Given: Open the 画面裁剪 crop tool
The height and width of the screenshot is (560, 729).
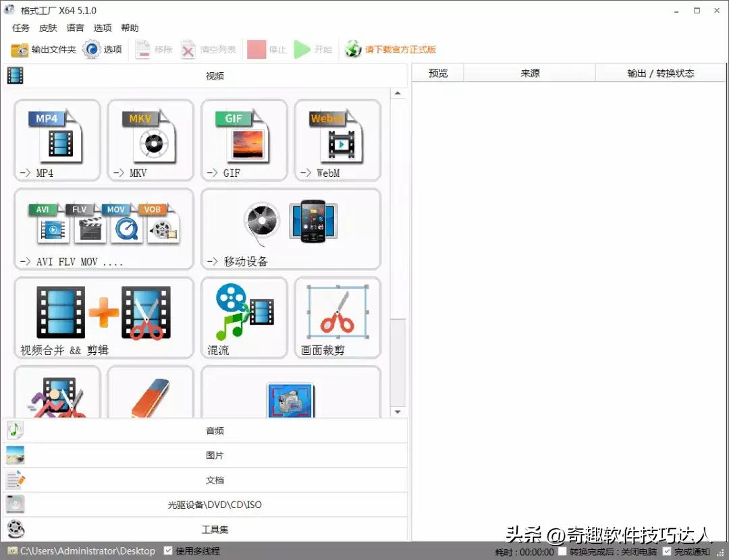Looking at the screenshot, I should (337, 317).
